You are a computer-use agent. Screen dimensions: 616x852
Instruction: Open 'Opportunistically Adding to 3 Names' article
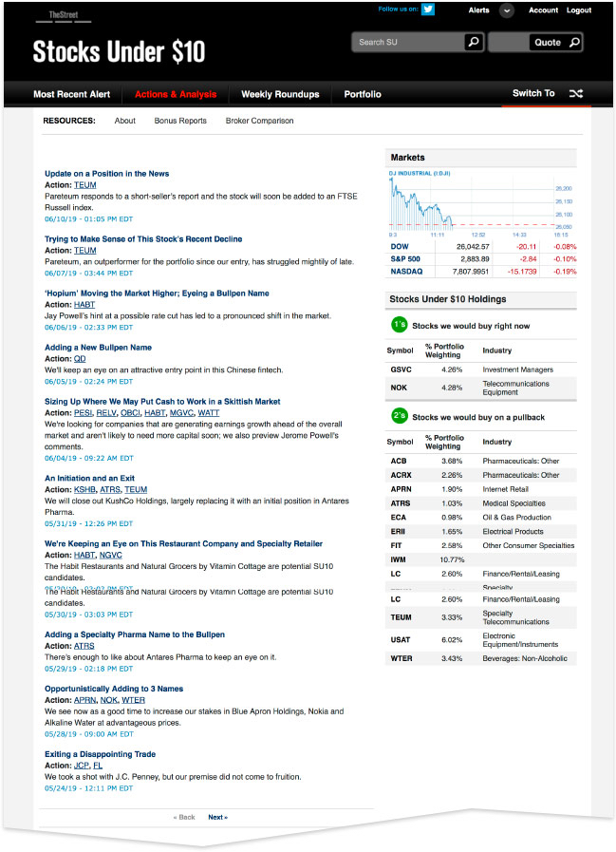tap(114, 689)
